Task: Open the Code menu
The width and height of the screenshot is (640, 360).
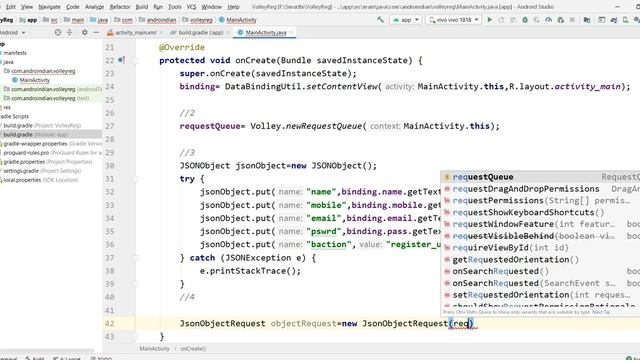Action: click(x=73, y=7)
